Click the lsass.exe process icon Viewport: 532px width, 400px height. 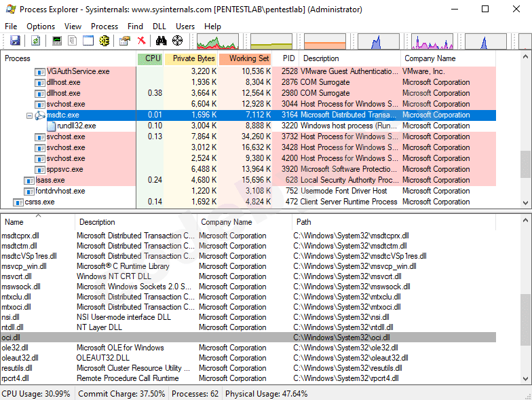click(x=29, y=181)
